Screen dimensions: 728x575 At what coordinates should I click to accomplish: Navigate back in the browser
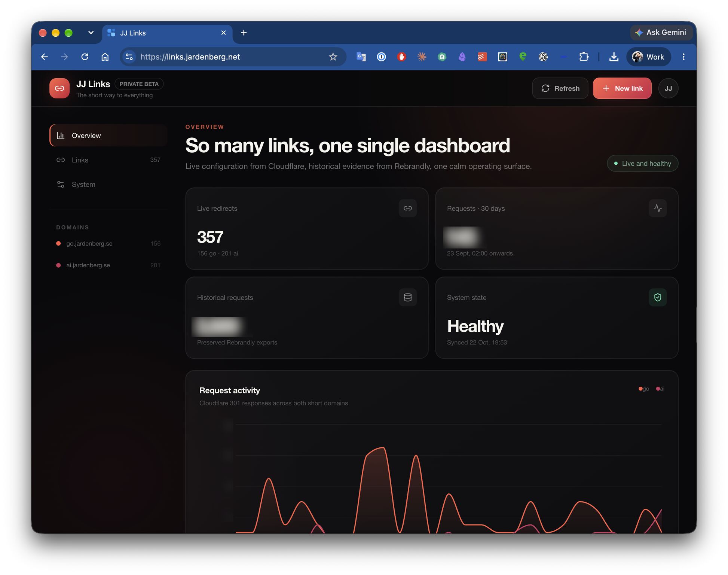(45, 57)
